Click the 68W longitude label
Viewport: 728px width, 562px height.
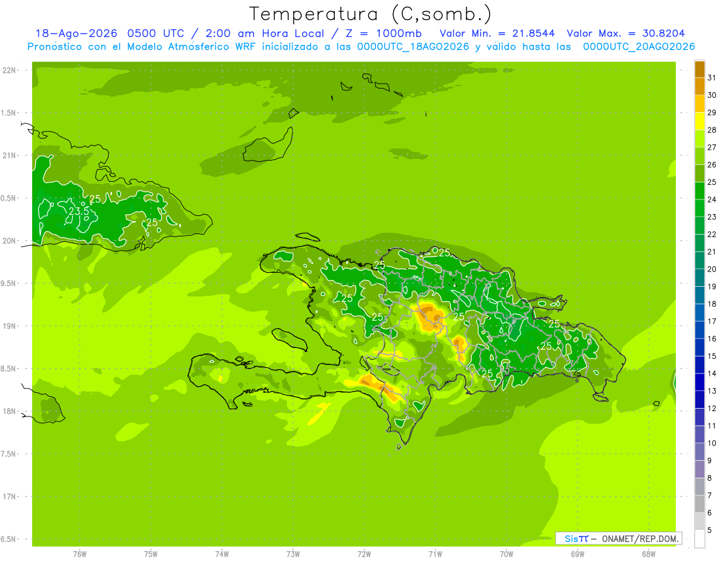tap(649, 554)
